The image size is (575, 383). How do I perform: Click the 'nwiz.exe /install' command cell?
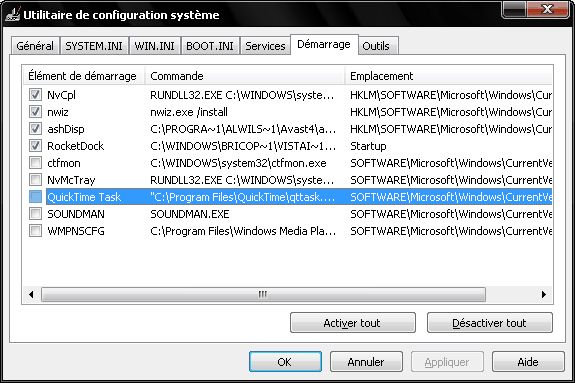click(x=189, y=112)
